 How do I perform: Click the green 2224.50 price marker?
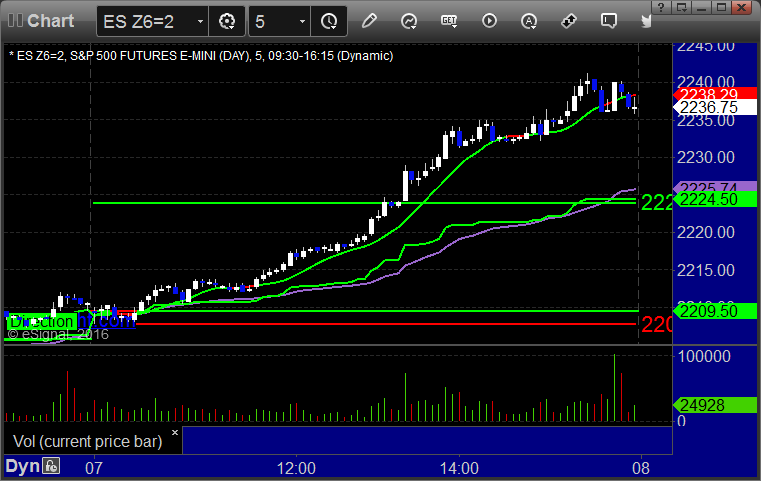(x=708, y=200)
